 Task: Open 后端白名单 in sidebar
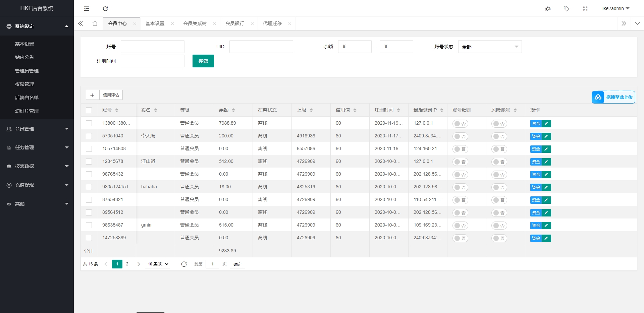(27, 98)
